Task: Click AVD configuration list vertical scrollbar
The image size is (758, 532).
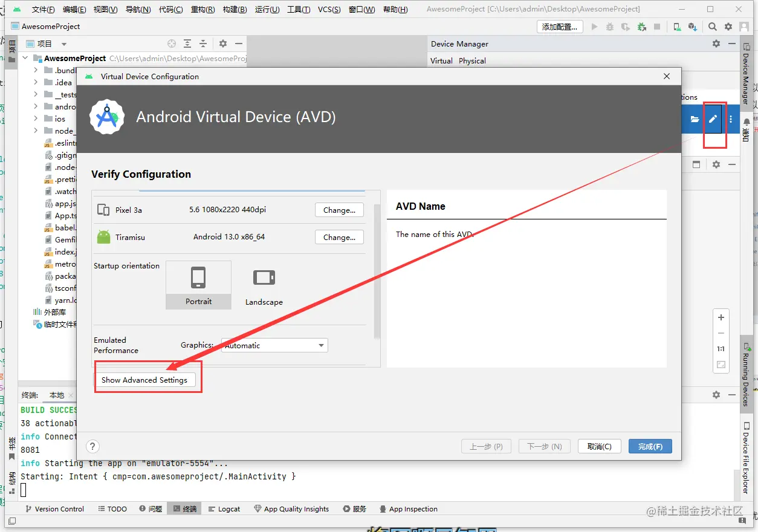Action: 377,271
